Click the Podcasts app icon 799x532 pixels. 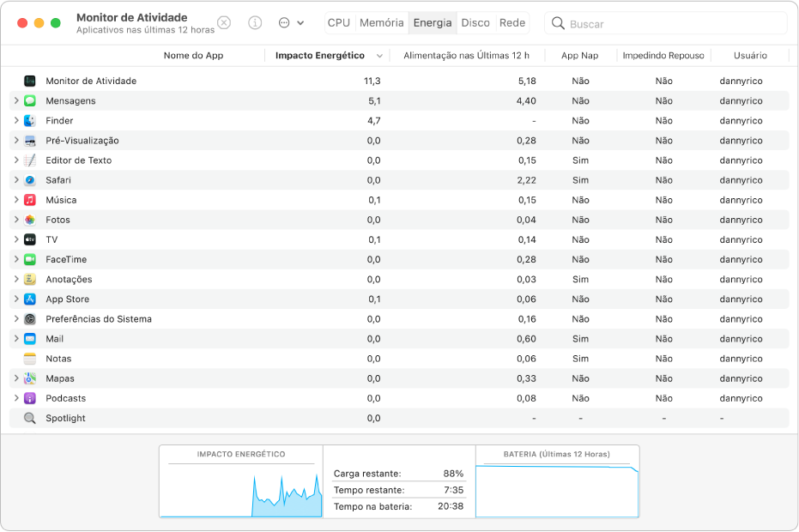30,399
